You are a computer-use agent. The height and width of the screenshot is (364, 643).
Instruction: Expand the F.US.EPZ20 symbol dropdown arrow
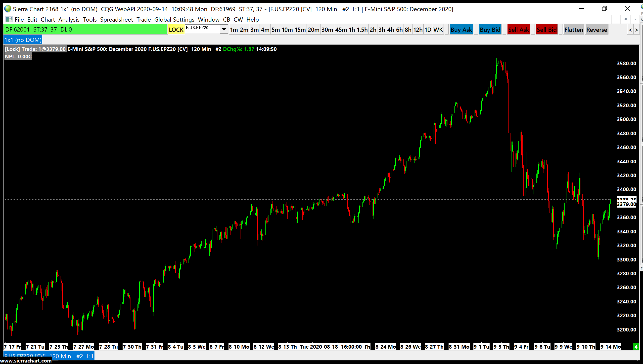pyautogui.click(x=224, y=30)
